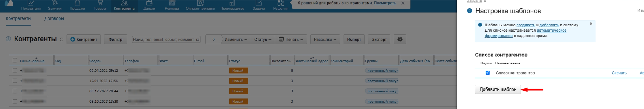Select the row created 05.10.2023 13:38

click(x=15, y=102)
